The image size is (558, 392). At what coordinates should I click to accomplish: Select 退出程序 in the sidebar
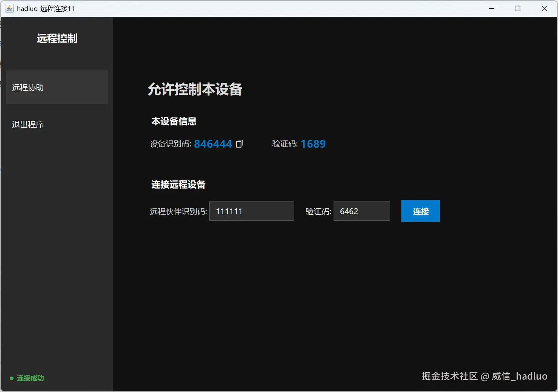pyautogui.click(x=28, y=124)
